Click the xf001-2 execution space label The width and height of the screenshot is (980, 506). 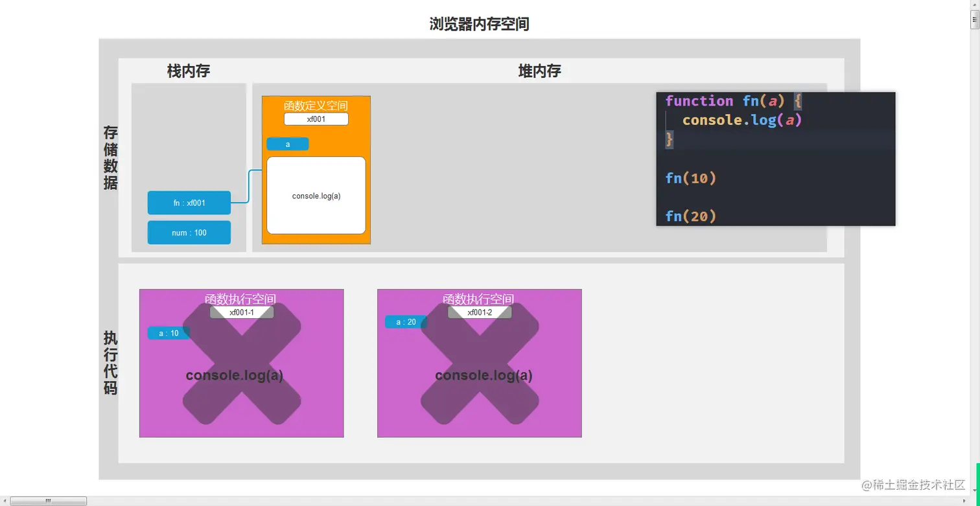(480, 312)
